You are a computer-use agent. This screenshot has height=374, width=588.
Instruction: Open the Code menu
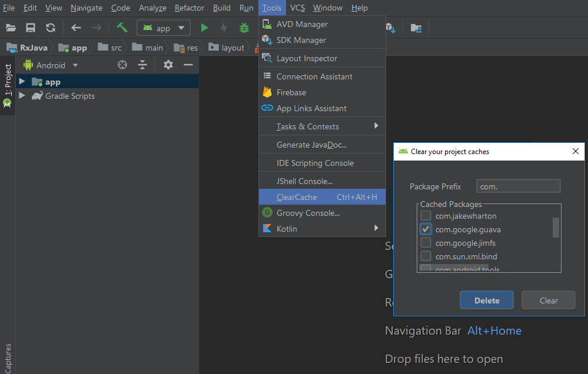121,8
